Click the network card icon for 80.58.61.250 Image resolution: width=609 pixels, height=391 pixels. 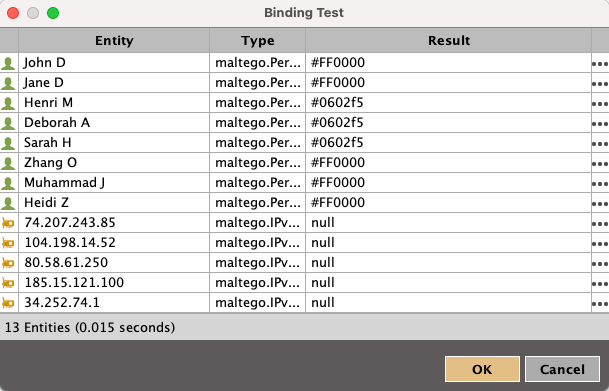coord(8,263)
